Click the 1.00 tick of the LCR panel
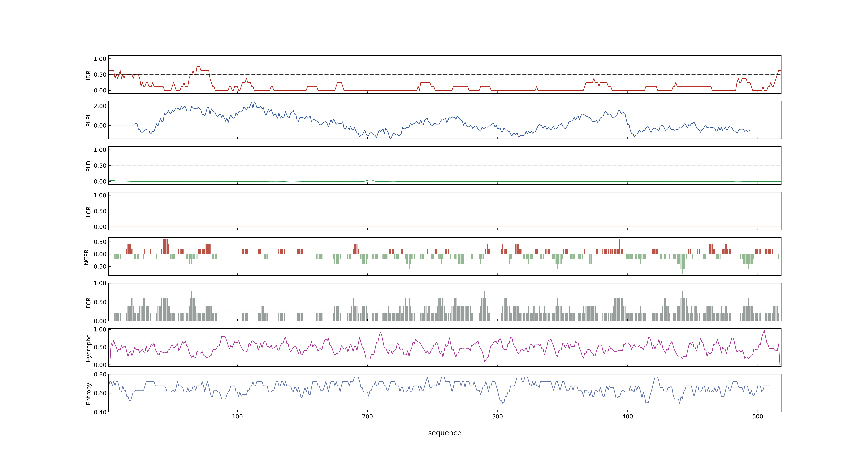The height and width of the screenshot is (463, 868). coord(100,195)
